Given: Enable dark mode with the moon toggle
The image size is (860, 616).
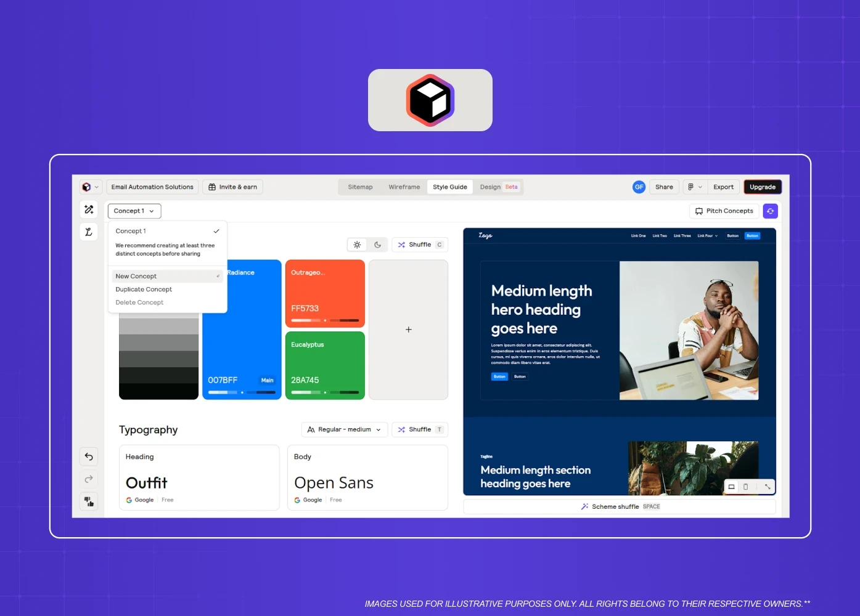Looking at the screenshot, I should pyautogui.click(x=377, y=245).
